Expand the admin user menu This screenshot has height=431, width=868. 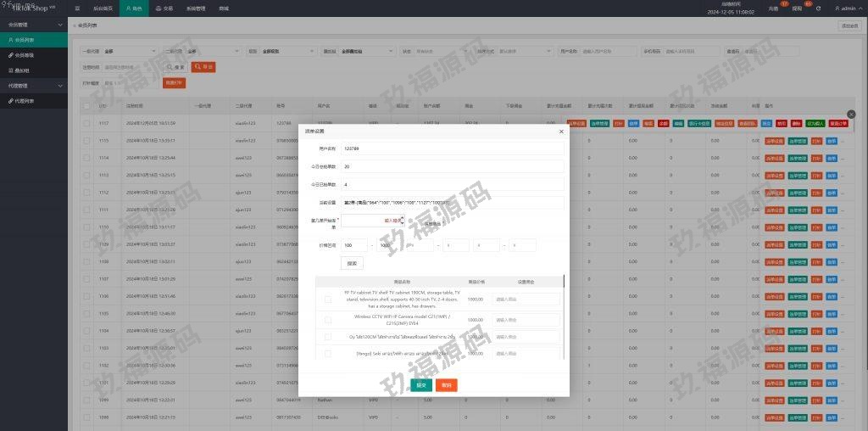coord(846,8)
